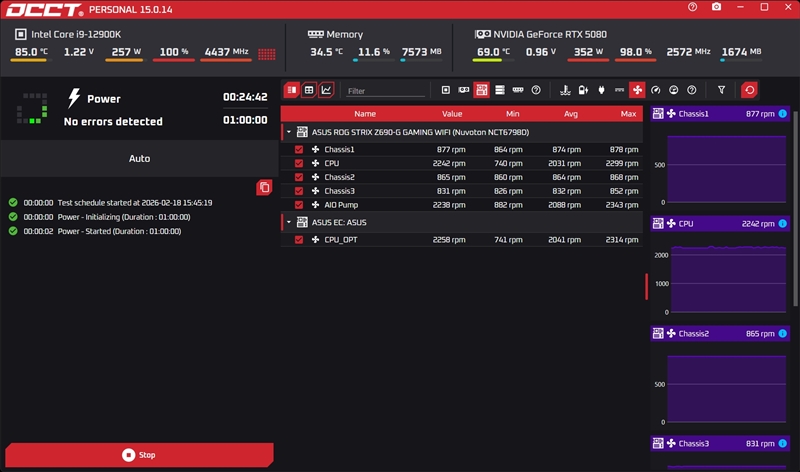
Task: Sort by Max column header
Action: click(x=629, y=114)
